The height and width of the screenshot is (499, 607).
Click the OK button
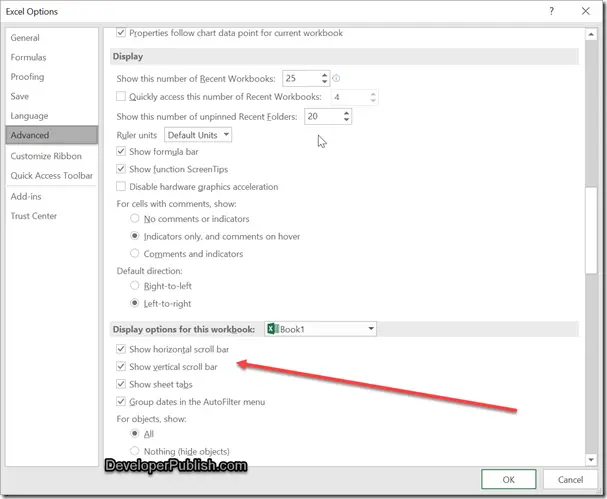(x=509, y=480)
